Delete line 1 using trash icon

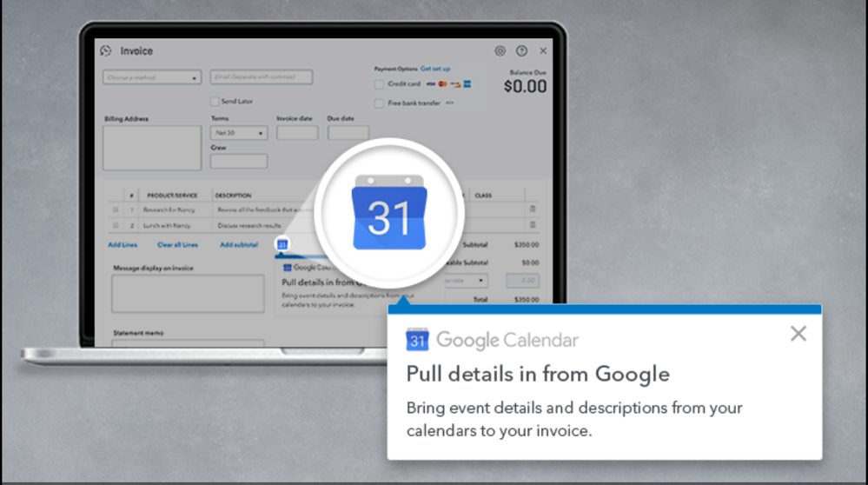[533, 209]
